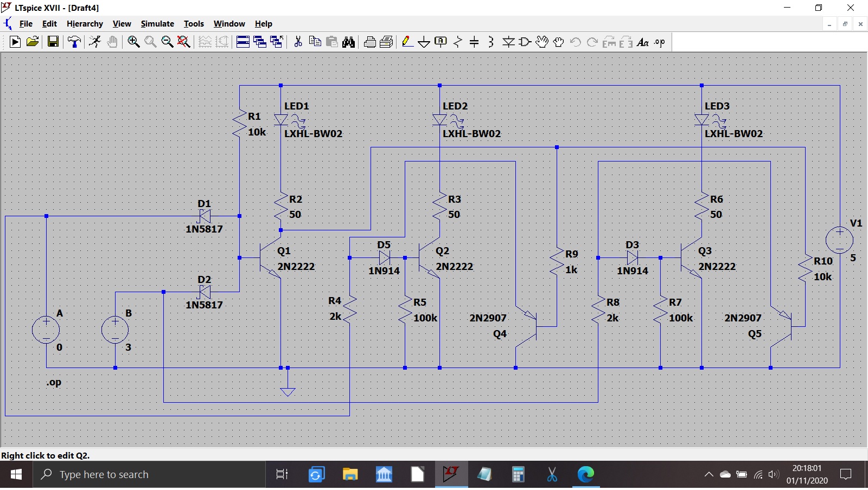Click the Halt simulation hand icon
The image size is (868, 490).
coord(112,42)
